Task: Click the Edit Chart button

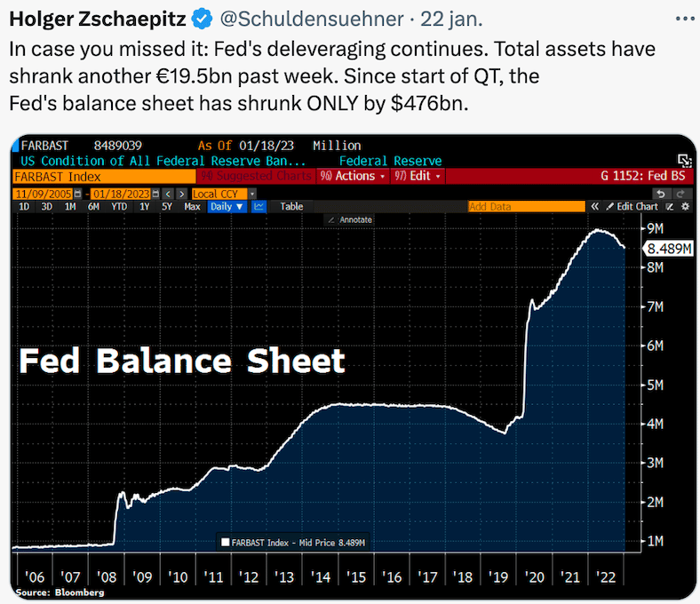Action: (632, 207)
